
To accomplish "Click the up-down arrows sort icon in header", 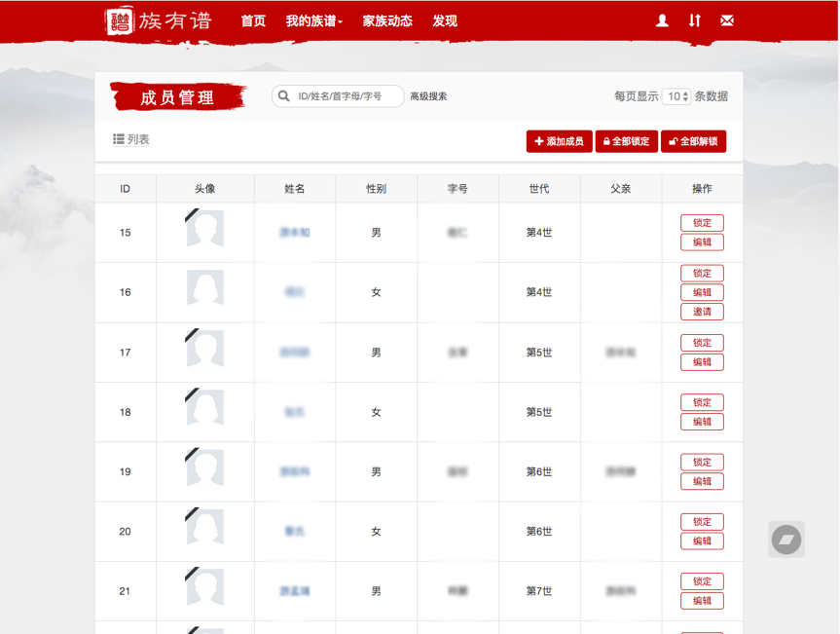I will (x=694, y=20).
